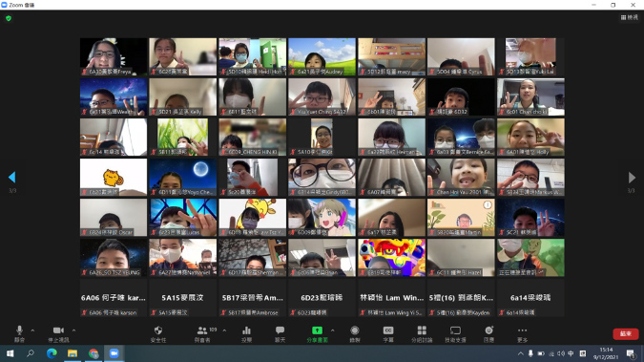Open the closed caption CC icon
The height and width of the screenshot is (362, 644).
tap(388, 330)
